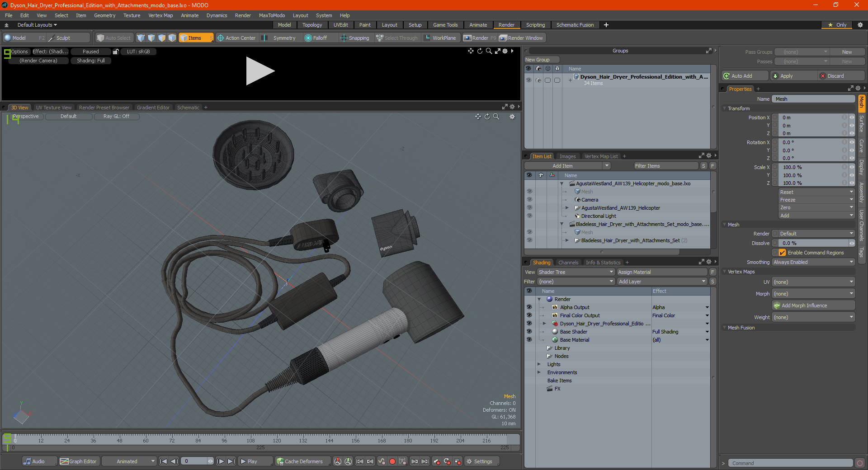Open the Dynamics menu
This screenshot has height=470, width=868.
217,15
